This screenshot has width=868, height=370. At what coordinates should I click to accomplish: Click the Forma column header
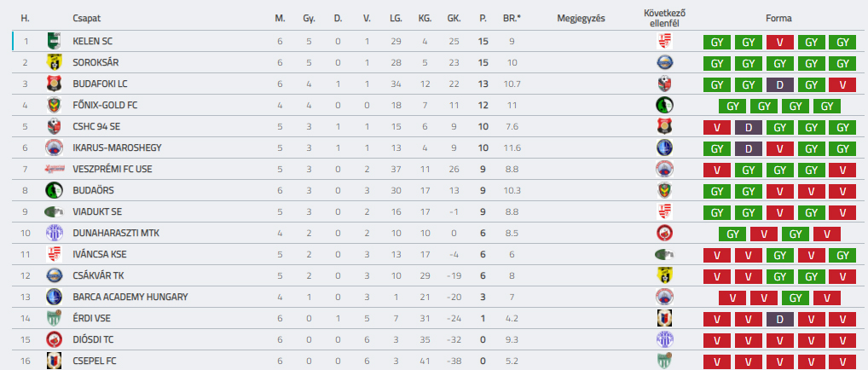[x=778, y=18]
